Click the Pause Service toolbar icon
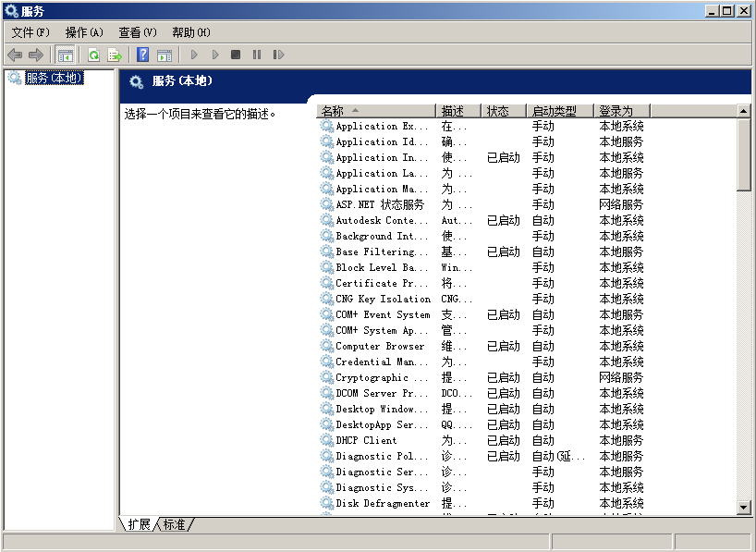The height and width of the screenshot is (552, 756). [x=257, y=55]
